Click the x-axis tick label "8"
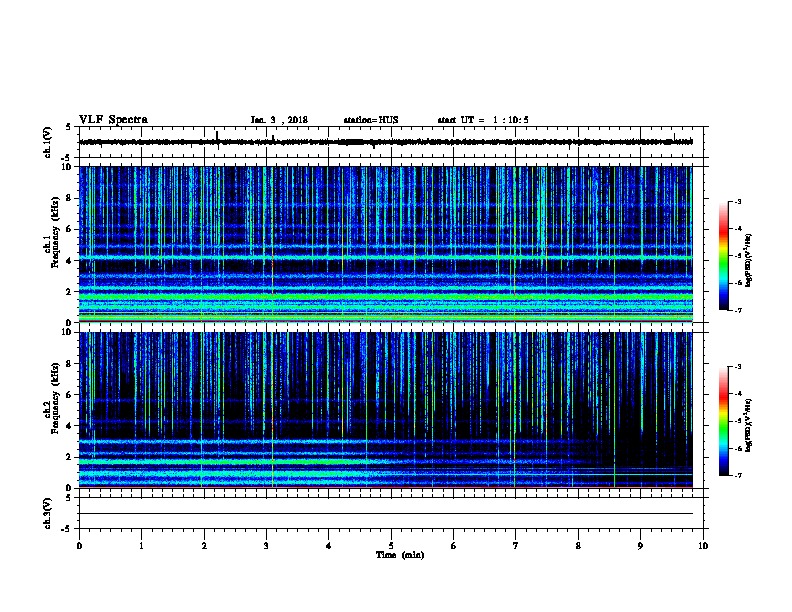 pyautogui.click(x=578, y=546)
